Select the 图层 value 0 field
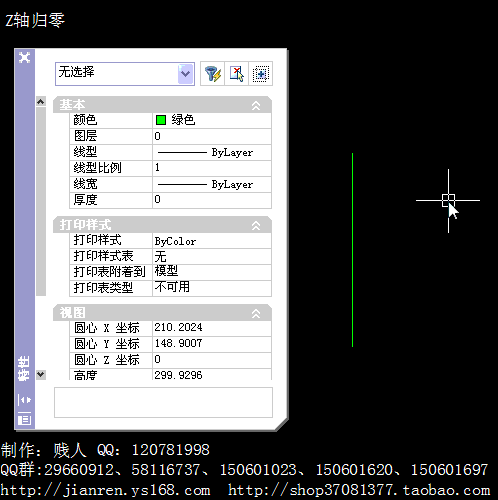This screenshot has height=500, width=498. click(212, 136)
